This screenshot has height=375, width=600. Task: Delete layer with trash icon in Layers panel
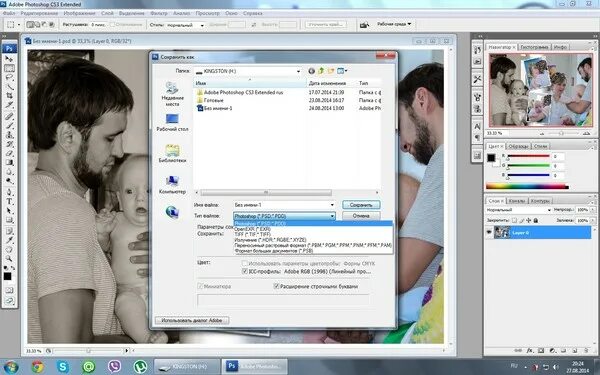pos(586,350)
